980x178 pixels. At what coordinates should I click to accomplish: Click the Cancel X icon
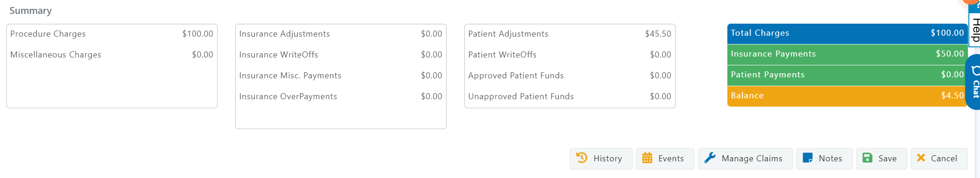(921, 158)
